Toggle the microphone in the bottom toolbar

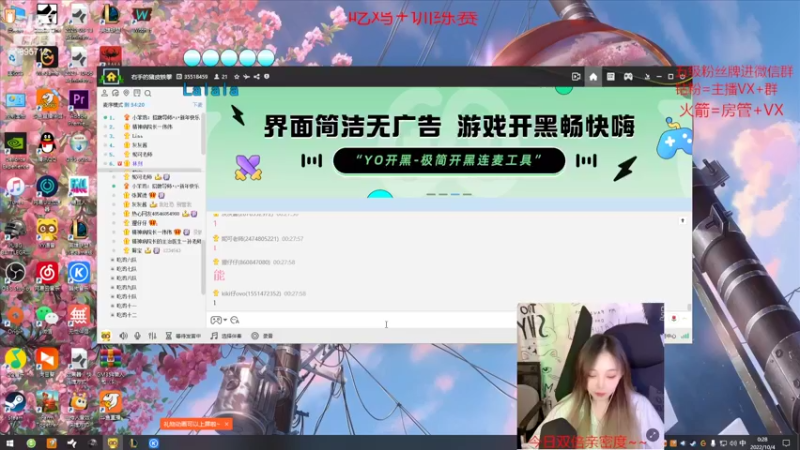pos(137,336)
